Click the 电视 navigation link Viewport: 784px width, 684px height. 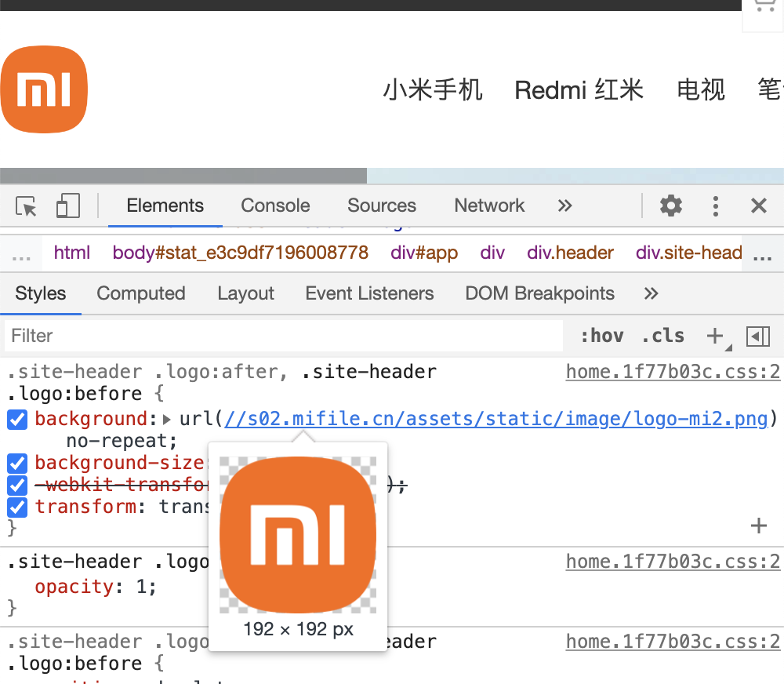point(701,90)
